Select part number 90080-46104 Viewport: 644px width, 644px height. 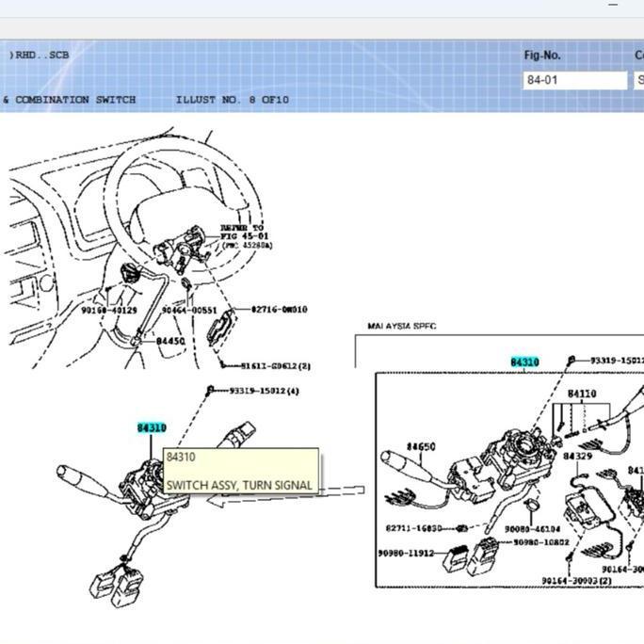point(532,529)
